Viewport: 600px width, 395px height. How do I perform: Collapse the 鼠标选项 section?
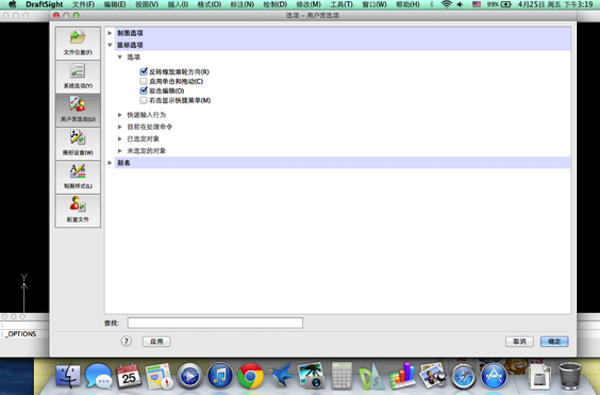tap(110, 45)
